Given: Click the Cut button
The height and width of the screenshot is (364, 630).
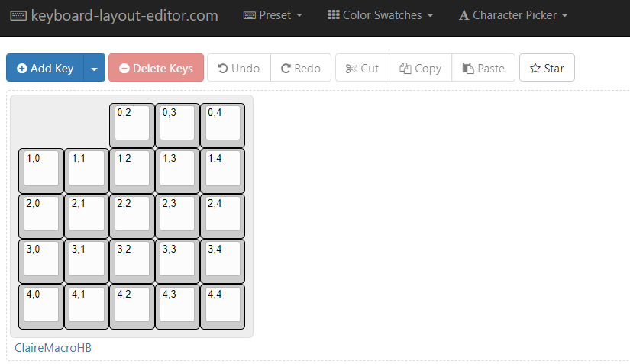Looking at the screenshot, I should 363,68.
